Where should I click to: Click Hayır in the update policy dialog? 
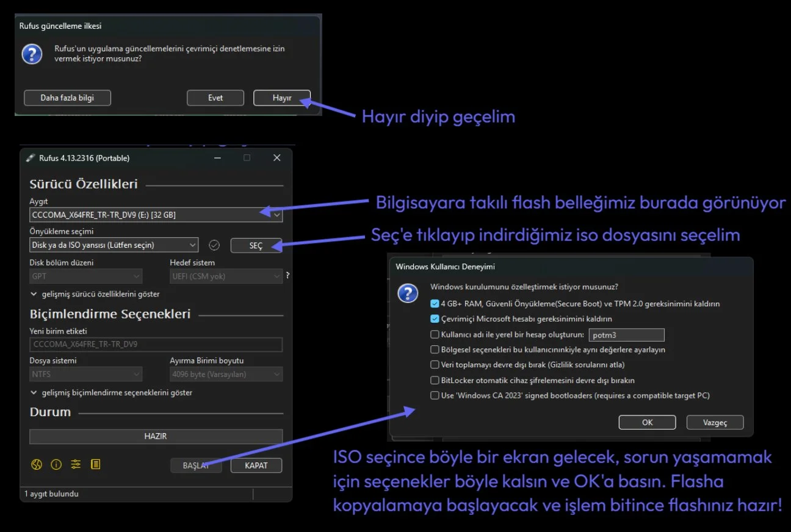[x=282, y=98]
